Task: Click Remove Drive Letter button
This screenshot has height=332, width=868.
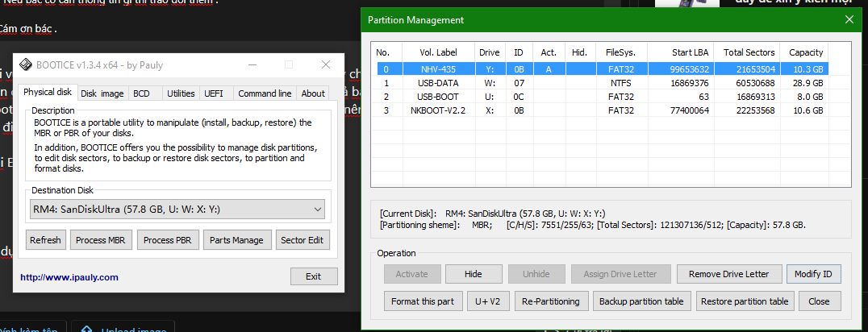Action: pyautogui.click(x=729, y=274)
